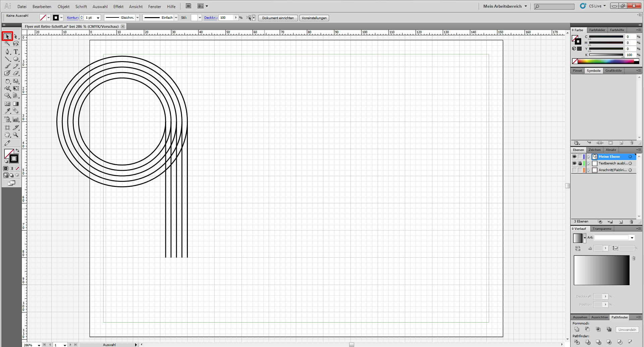Pick the Eyedropper tool
Image resolution: width=644 pixels, height=347 pixels.
7,111
